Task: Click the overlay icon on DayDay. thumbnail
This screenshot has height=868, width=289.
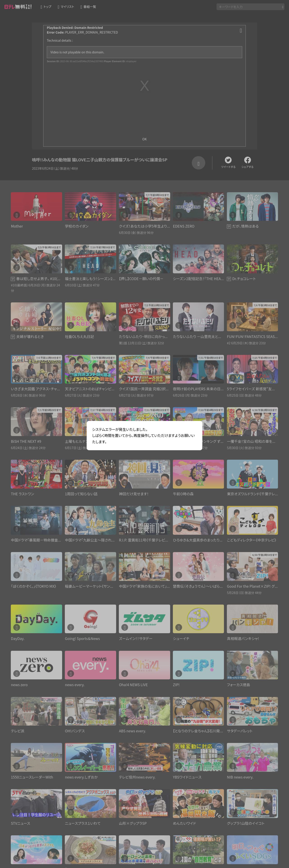Action: point(16,627)
